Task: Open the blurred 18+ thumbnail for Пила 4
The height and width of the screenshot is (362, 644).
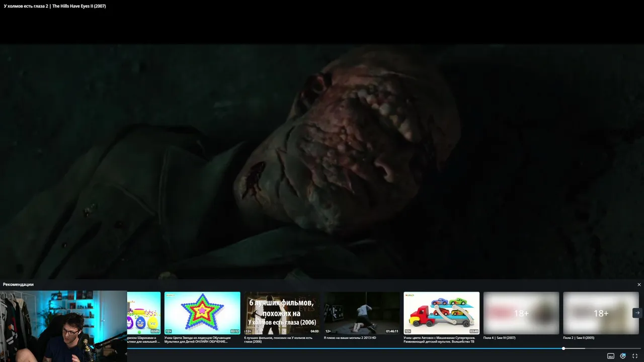Action: pos(521,313)
